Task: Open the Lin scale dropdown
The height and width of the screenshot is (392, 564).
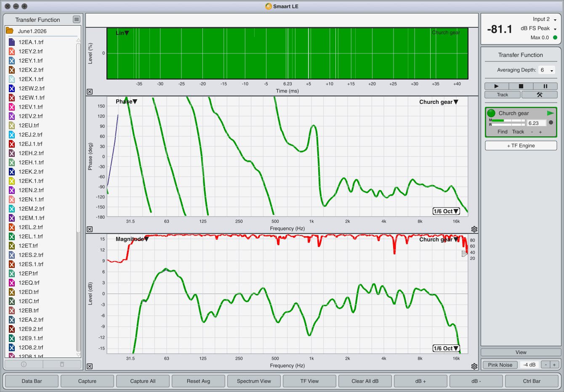Action: (x=122, y=33)
